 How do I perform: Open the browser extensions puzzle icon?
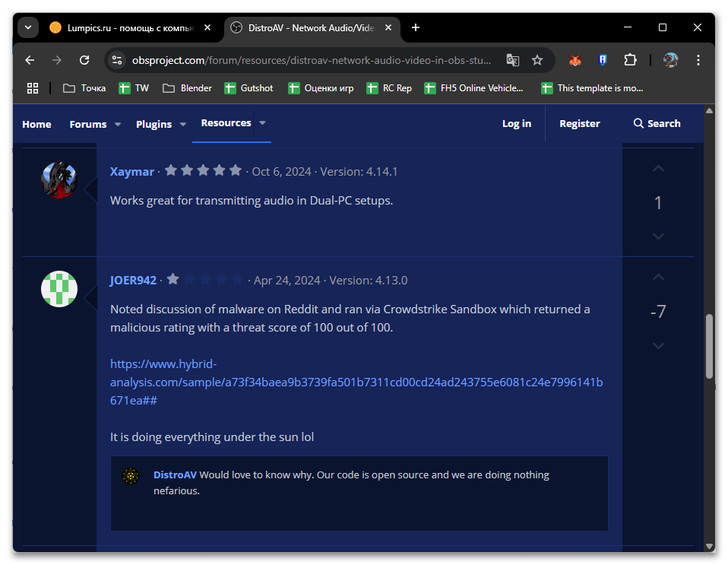tap(630, 60)
